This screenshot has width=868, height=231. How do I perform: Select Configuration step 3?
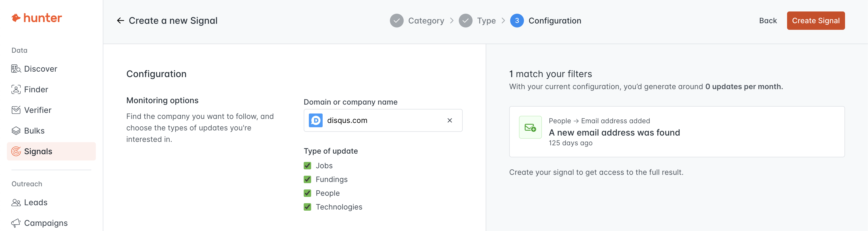click(546, 21)
